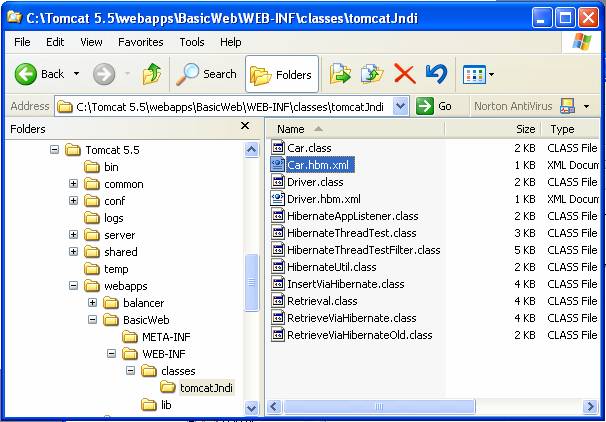Collapse the Tomcat 5.5 tree node
This screenshot has height=422, width=606.
(x=54, y=150)
